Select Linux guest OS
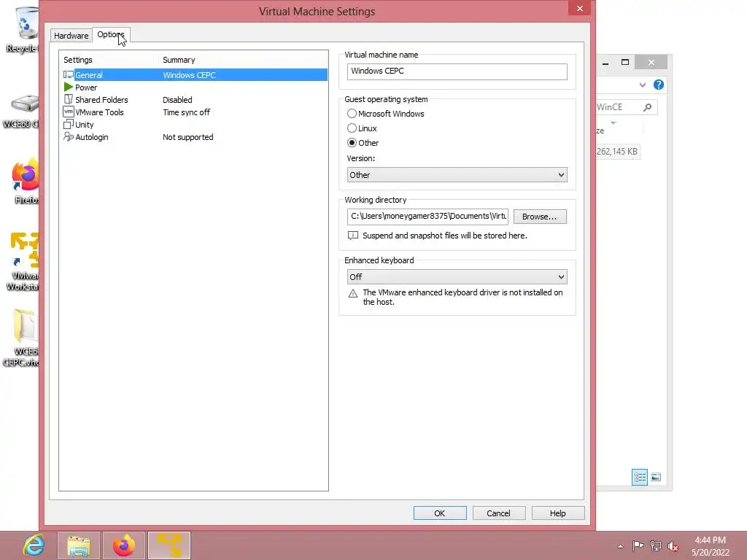The image size is (747, 560). [362, 128]
